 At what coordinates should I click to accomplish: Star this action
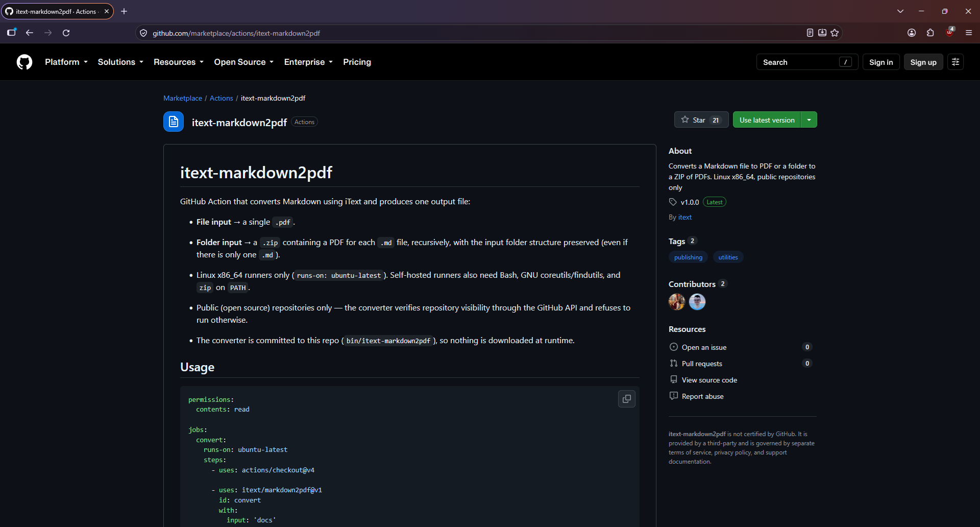coord(701,120)
